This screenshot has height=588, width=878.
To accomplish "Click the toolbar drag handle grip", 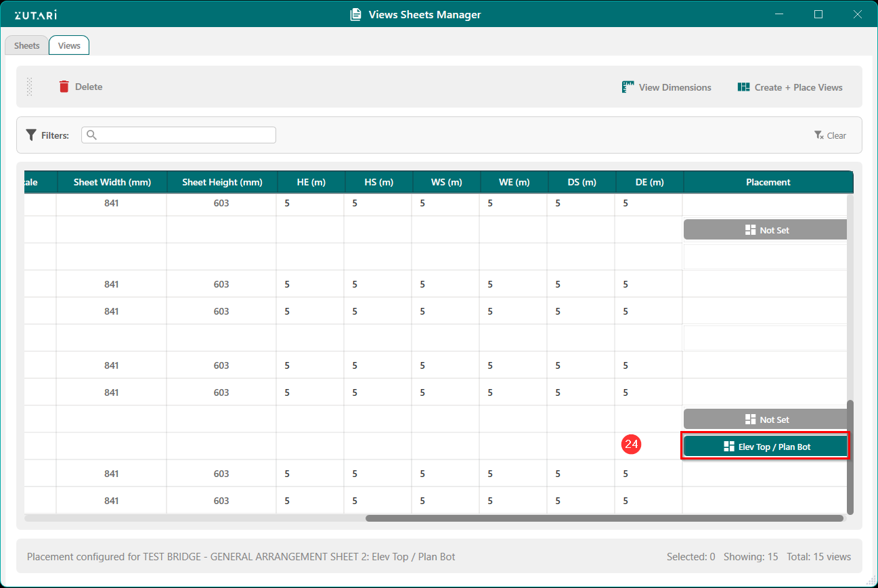I will [x=29, y=87].
